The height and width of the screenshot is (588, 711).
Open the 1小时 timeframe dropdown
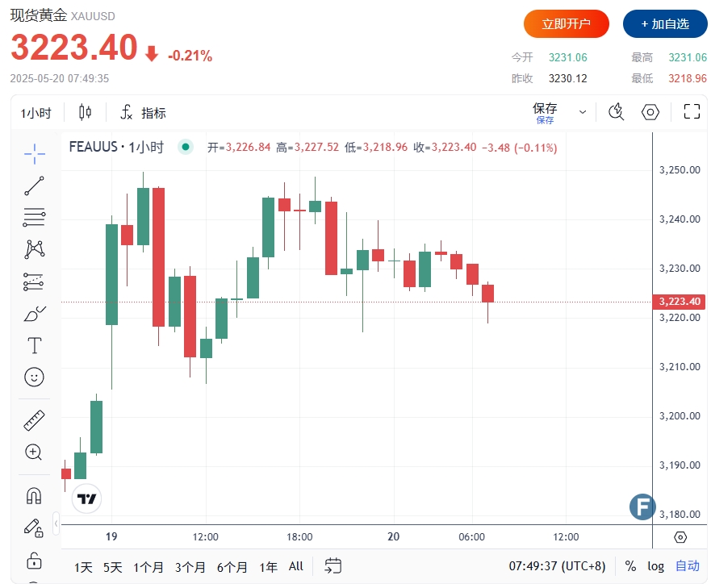(36, 113)
